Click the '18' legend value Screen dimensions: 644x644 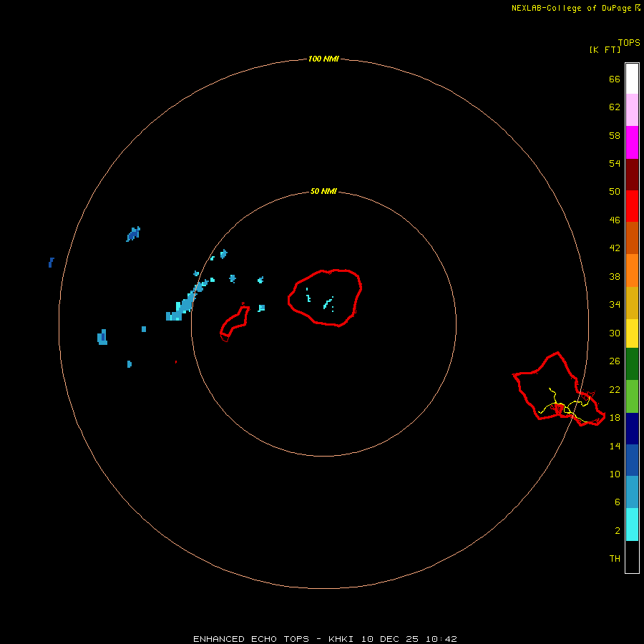click(x=615, y=417)
